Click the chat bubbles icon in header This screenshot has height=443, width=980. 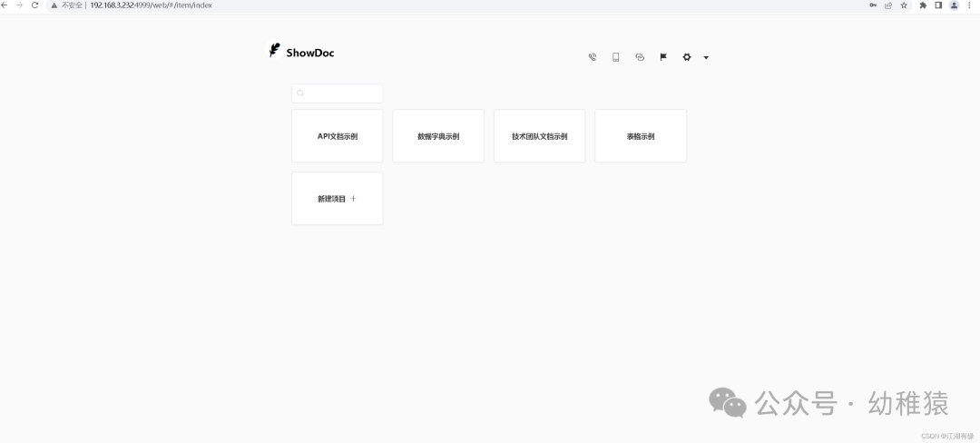click(640, 57)
